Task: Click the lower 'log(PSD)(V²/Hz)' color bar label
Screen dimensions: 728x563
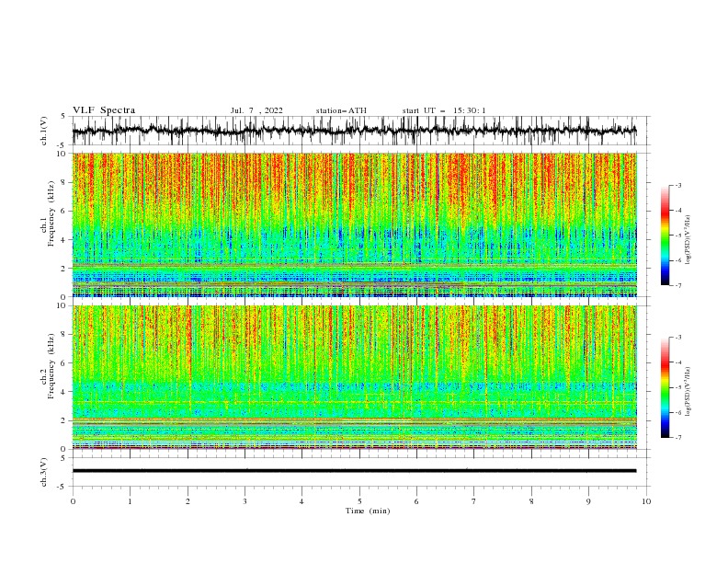Action: click(689, 392)
